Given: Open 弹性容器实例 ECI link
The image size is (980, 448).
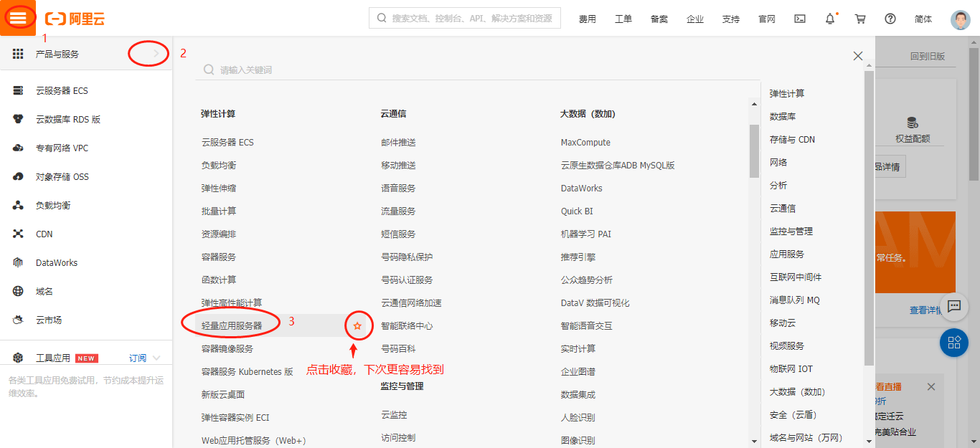Looking at the screenshot, I should point(235,418).
